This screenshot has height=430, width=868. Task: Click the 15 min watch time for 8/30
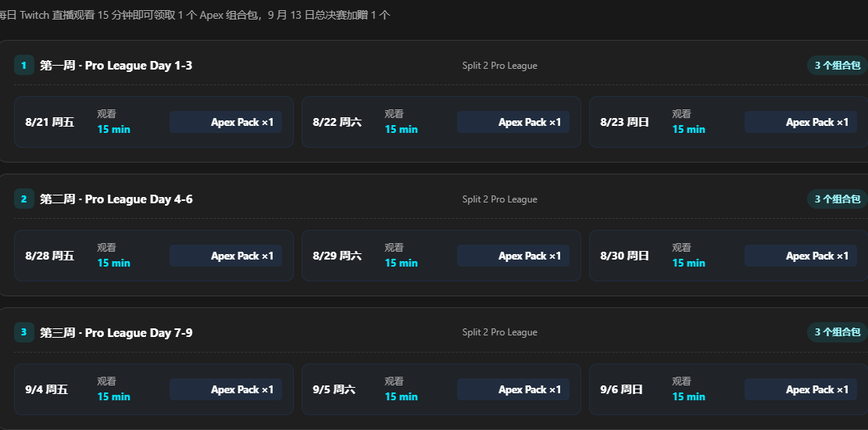688,263
